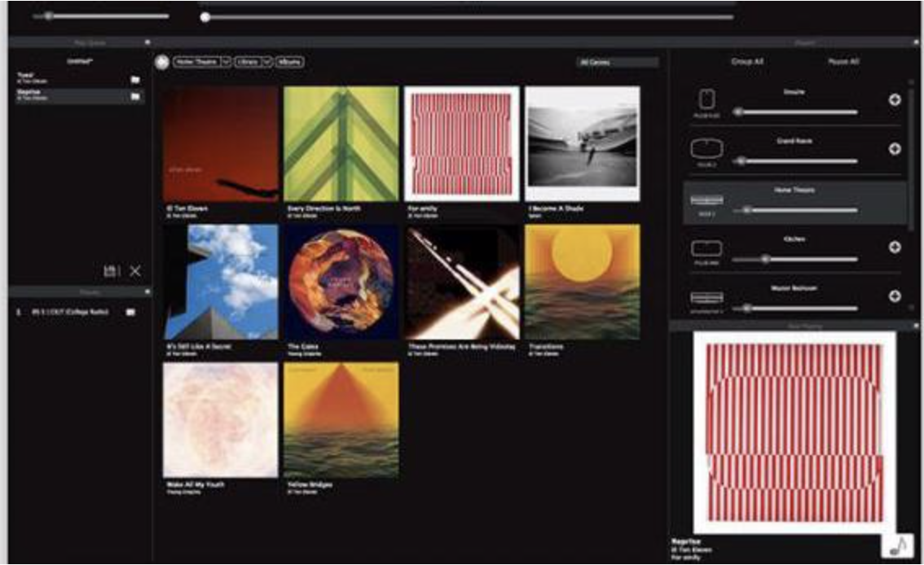Clear the play queue with X icon
Viewport: 924px width, 565px height.
135,270
